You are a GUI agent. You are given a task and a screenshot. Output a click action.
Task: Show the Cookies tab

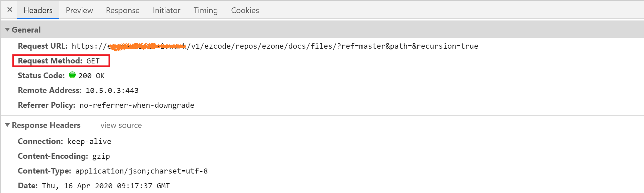(245, 10)
